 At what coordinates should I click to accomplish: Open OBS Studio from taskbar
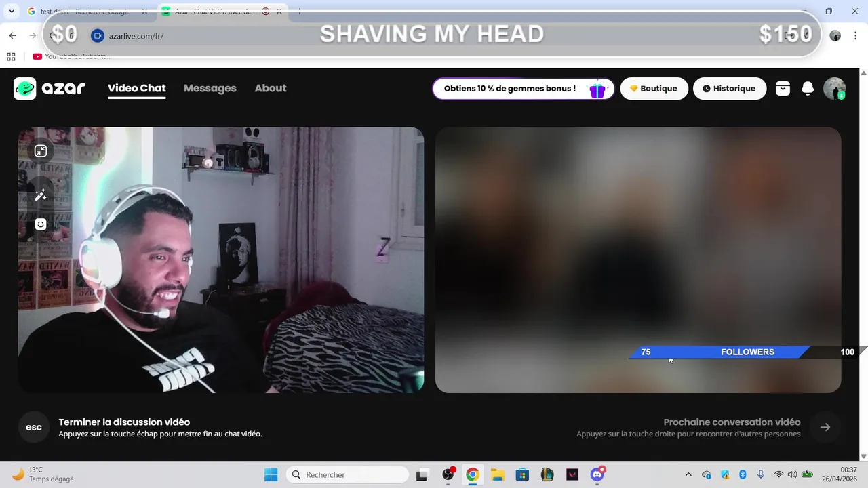(x=448, y=474)
